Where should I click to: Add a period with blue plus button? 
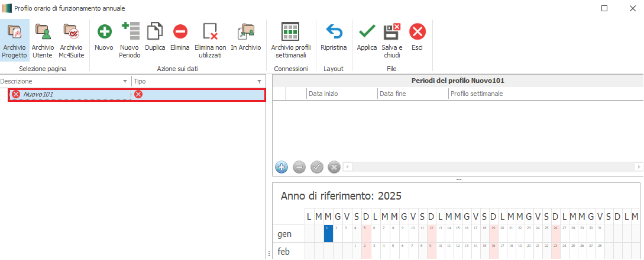(281, 167)
